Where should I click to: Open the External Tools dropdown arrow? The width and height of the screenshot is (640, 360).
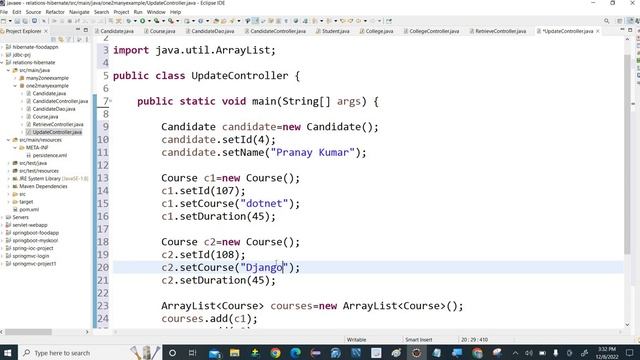(x=178, y=21)
